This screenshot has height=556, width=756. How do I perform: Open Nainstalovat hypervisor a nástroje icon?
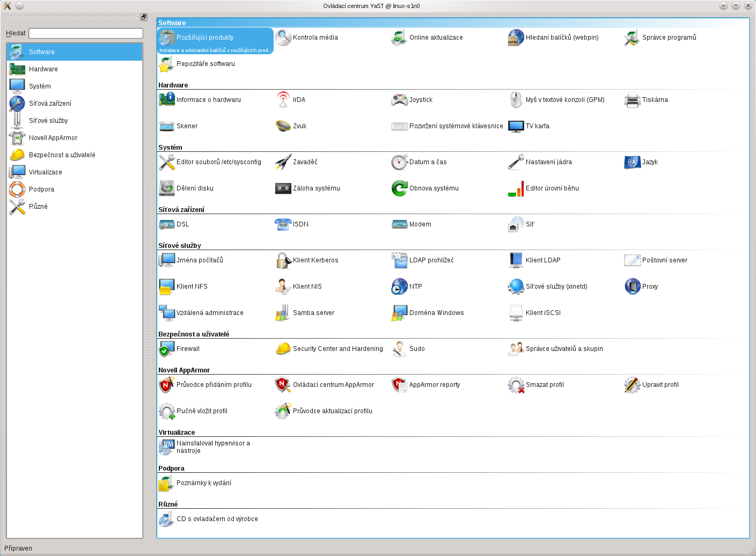pyautogui.click(x=166, y=447)
